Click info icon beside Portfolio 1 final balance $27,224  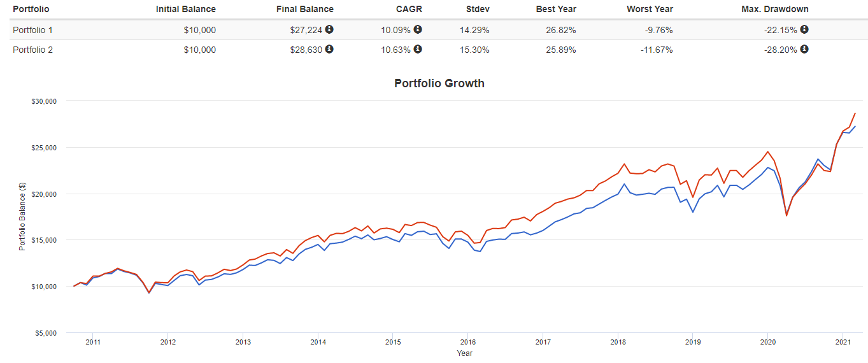[329, 29]
